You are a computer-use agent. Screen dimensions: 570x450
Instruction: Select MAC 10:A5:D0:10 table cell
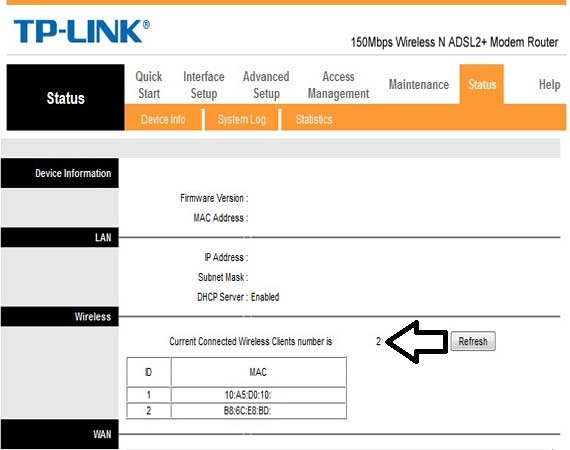[x=258, y=395]
